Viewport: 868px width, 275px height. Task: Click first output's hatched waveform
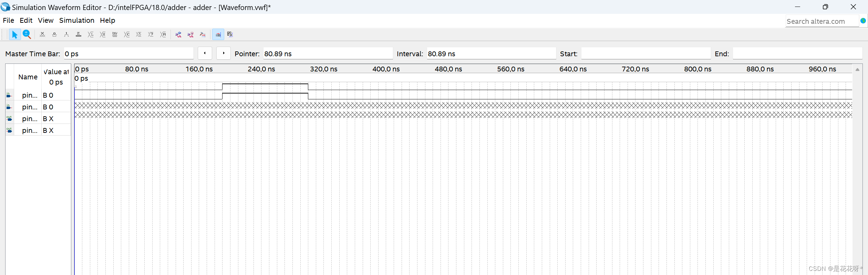tap(463, 105)
